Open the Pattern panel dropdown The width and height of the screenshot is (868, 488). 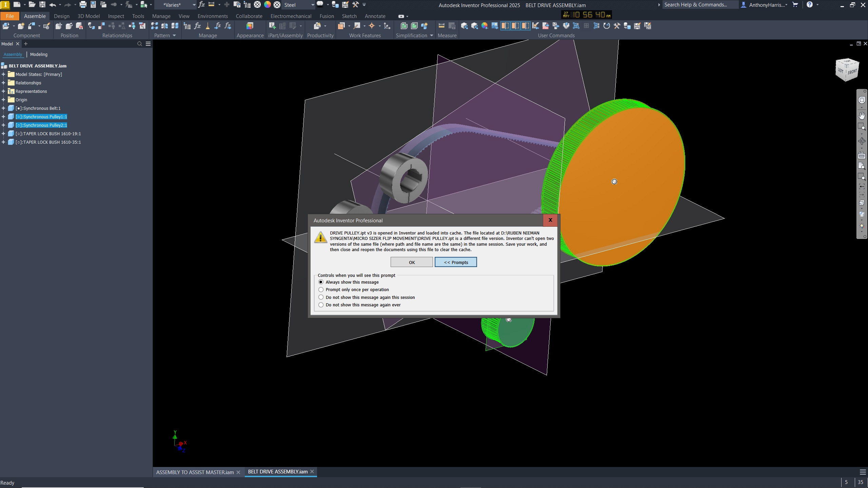(x=174, y=35)
